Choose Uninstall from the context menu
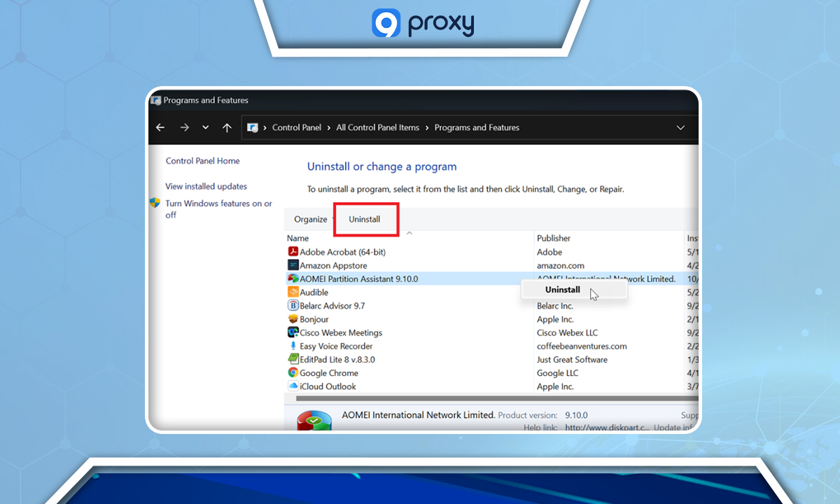 562,289
